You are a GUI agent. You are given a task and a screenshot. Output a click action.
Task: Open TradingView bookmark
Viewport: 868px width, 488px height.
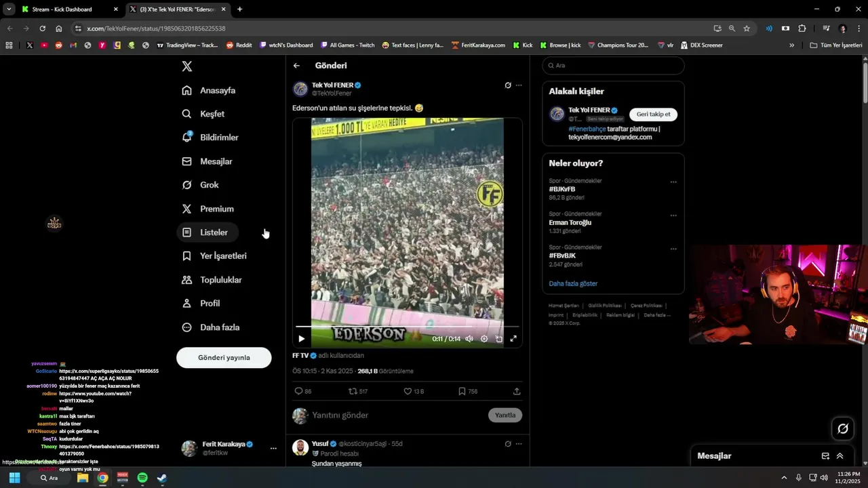[x=187, y=45]
